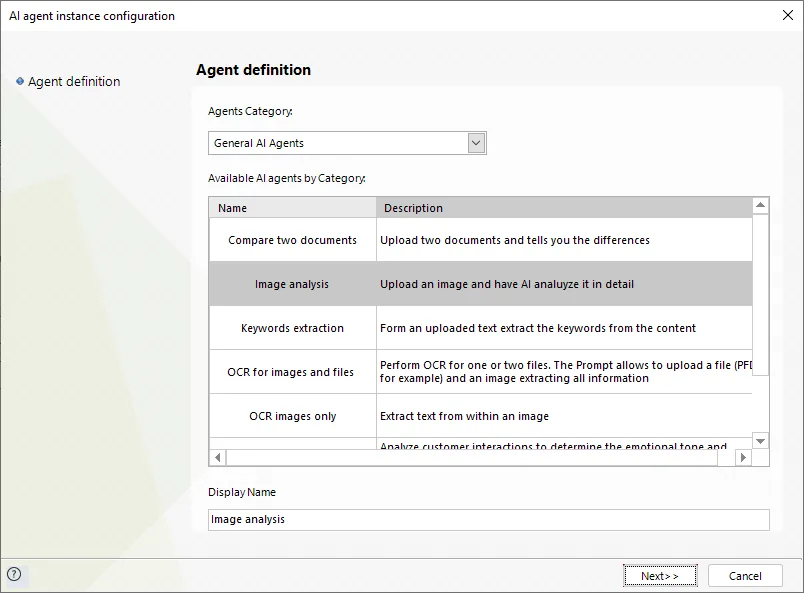
Task: Open the Agents Category dropdown arrow
Action: [x=476, y=143]
